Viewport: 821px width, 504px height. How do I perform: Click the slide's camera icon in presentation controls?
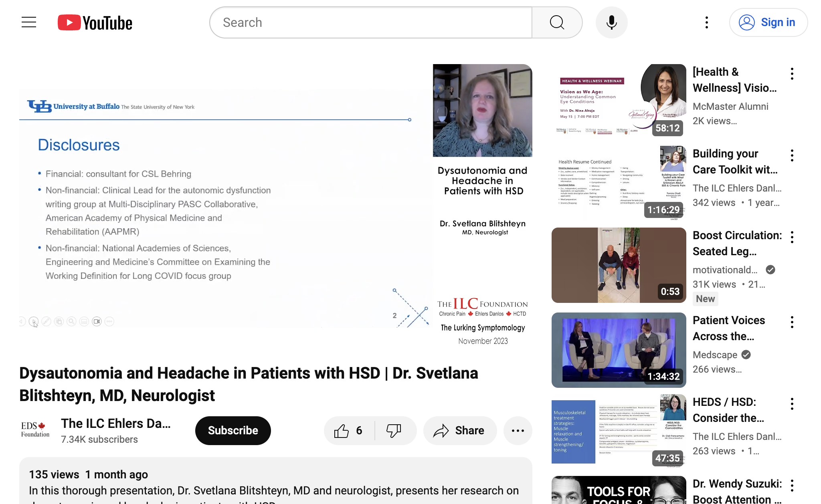(97, 321)
